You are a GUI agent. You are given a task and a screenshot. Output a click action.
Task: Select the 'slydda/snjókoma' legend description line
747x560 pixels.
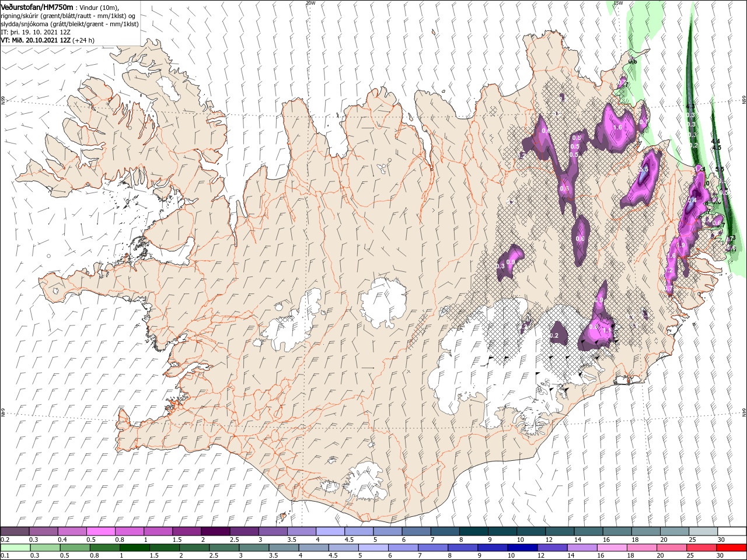pyautogui.click(x=69, y=24)
